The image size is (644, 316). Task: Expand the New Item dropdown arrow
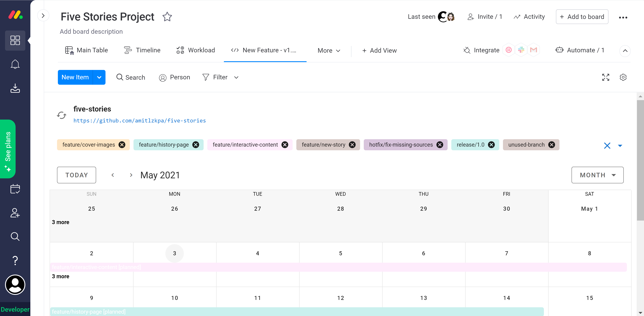[99, 77]
